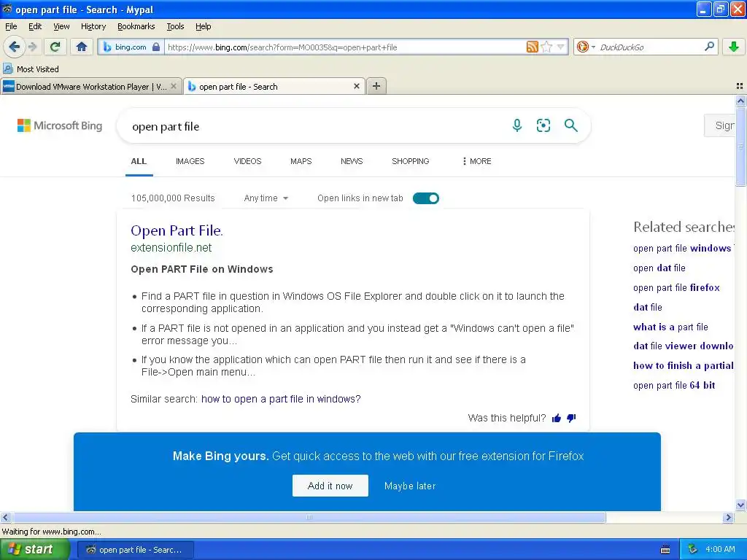
Task: Switch to the VMware Workstation Player tab
Action: tap(90, 86)
